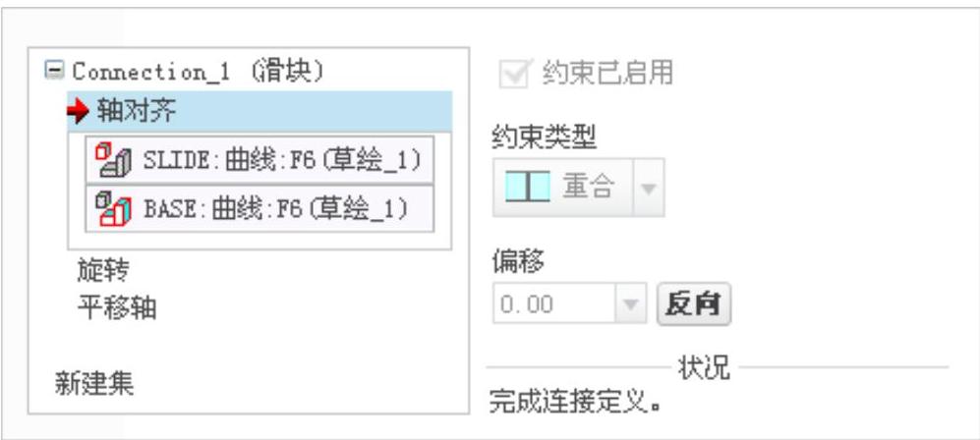Screen dimensions: 980x440
Task: Open the 偏移 value dropdown arrow
Action: click(631, 303)
